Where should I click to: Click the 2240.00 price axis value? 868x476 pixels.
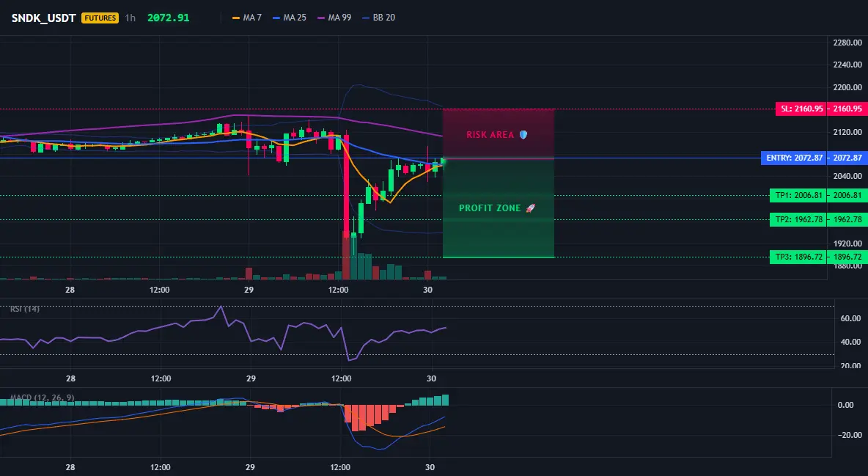coord(847,65)
